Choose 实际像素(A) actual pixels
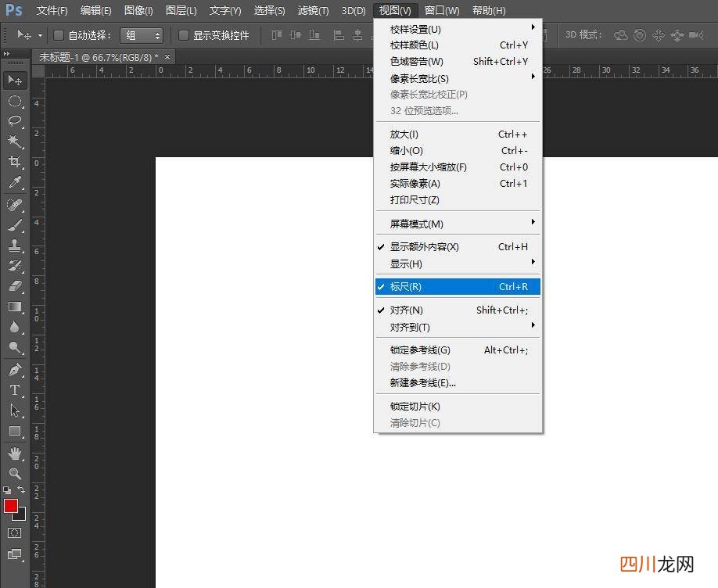This screenshot has height=588, width=718. pos(458,184)
